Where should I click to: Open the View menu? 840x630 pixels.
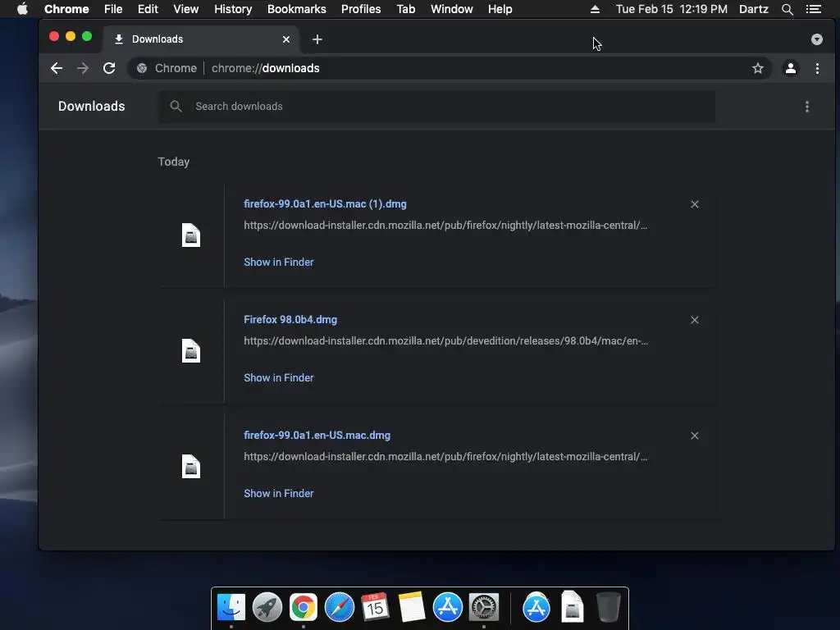(x=186, y=9)
